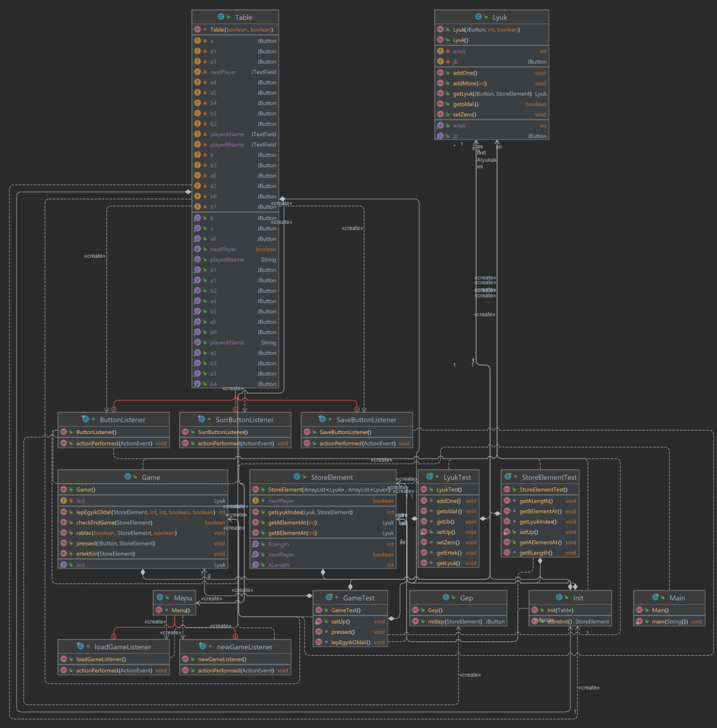Click the Init class icon
The height and width of the screenshot is (728, 717).
(559, 597)
